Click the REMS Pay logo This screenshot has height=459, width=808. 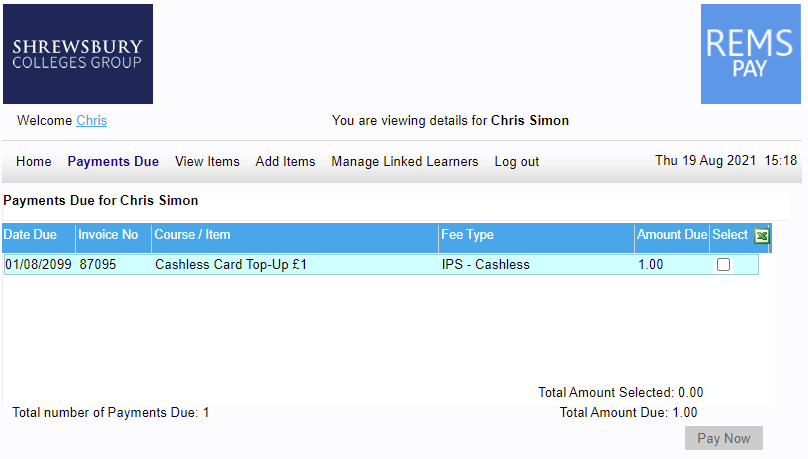pyautogui.click(x=750, y=54)
